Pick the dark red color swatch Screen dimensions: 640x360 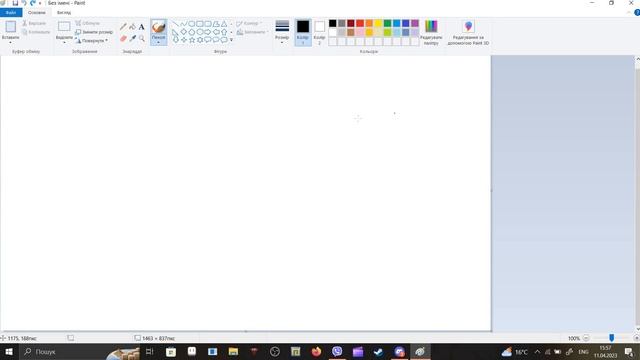click(351, 23)
